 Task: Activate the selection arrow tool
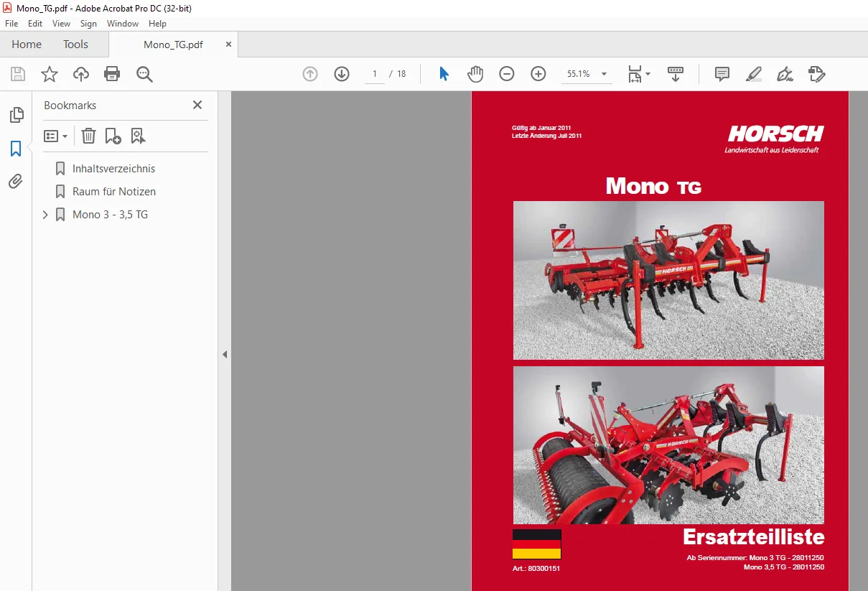(x=444, y=74)
